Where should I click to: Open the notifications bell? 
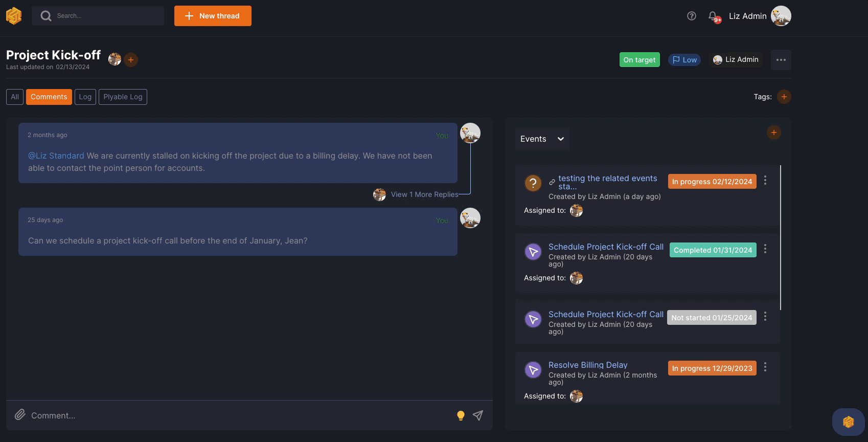[x=713, y=16]
